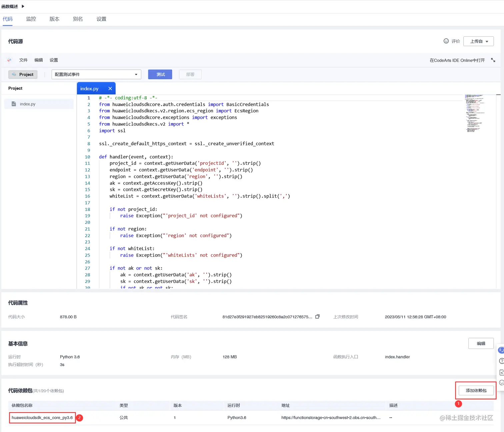
Task: Open the 上传自 dropdown
Action: tap(478, 41)
